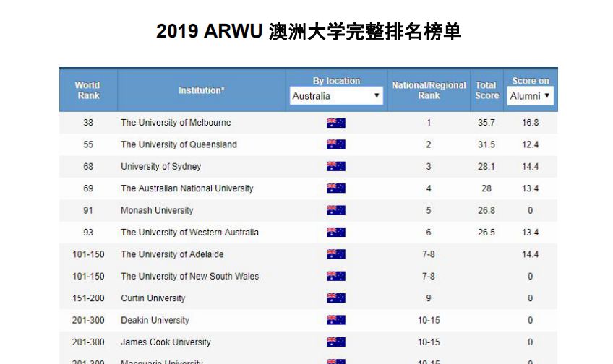613x364 pixels.
Task: Click the Australia flag beside University of Queensland
Action: coord(335,144)
